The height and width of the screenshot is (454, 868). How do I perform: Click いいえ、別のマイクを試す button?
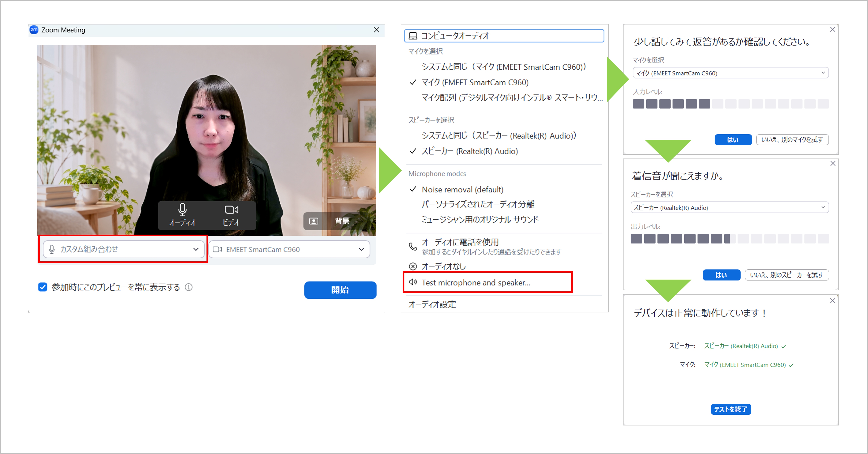[792, 140]
